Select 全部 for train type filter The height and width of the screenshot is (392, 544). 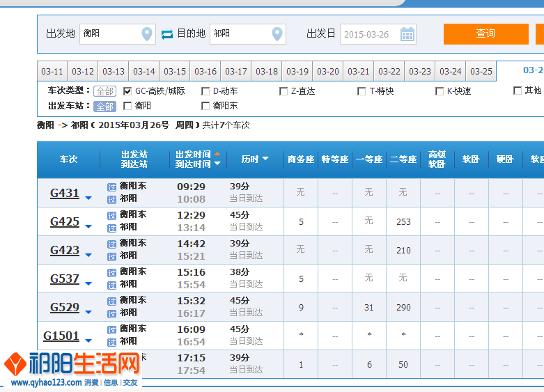(104, 91)
